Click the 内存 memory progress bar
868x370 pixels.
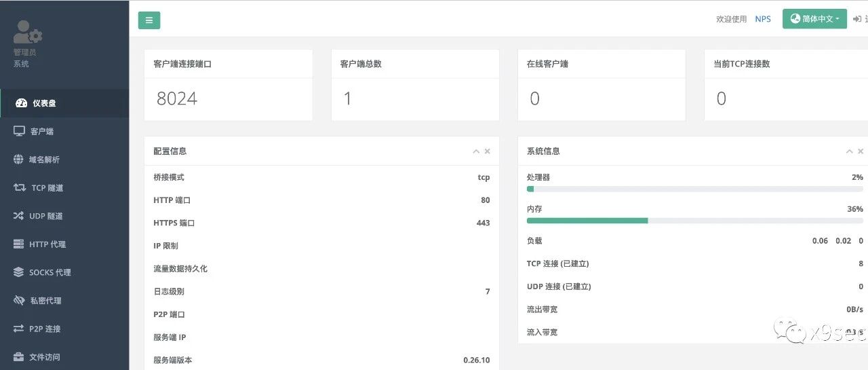(x=695, y=221)
